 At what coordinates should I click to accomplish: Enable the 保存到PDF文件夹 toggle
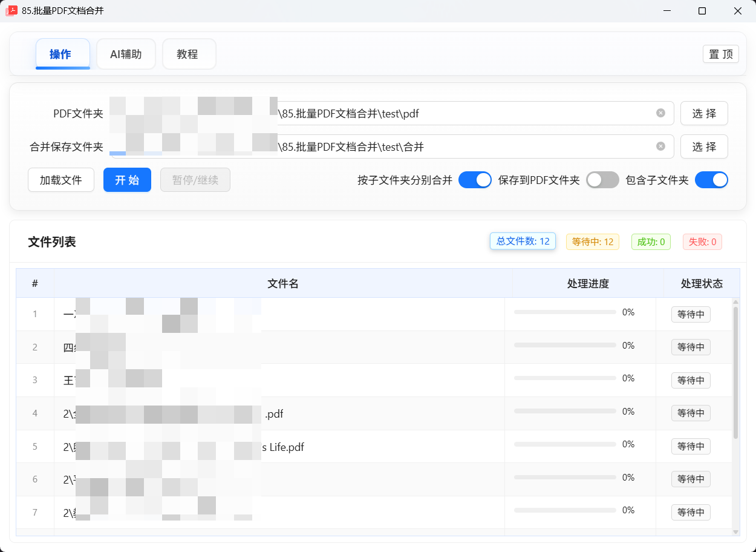click(x=602, y=180)
